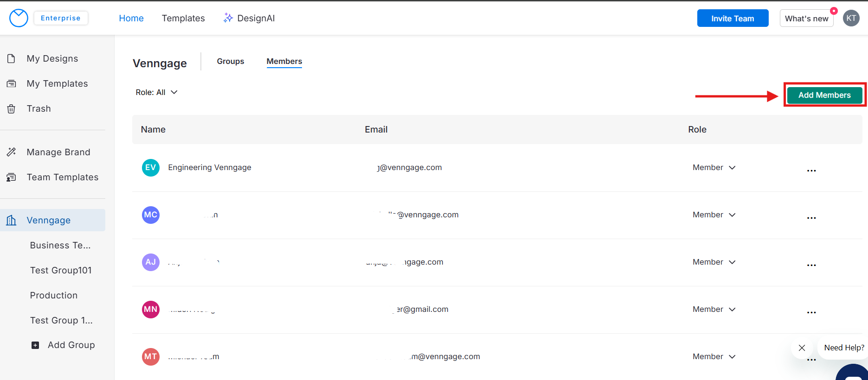Open role dropdown for Engineering Venngage
Image resolution: width=868 pixels, height=380 pixels.
[714, 167]
